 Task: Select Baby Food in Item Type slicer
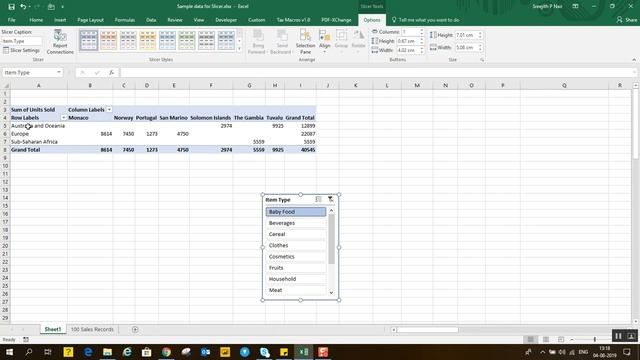tap(296, 212)
